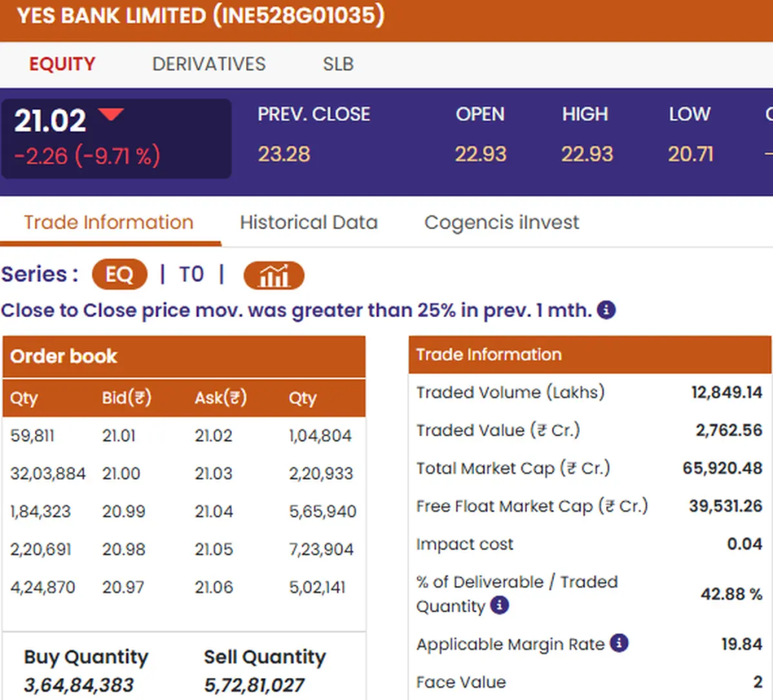Click info icon beside Applicable Margin Rate
The height and width of the screenshot is (700, 773).
(619, 643)
